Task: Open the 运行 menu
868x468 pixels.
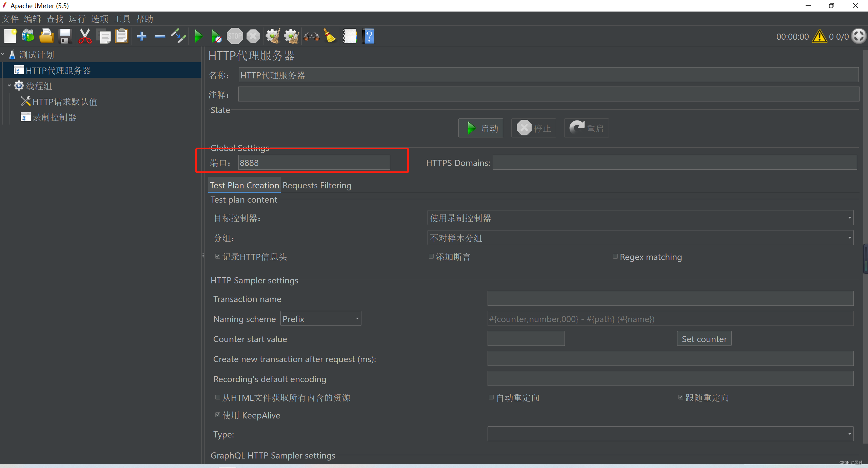Action: (x=77, y=19)
